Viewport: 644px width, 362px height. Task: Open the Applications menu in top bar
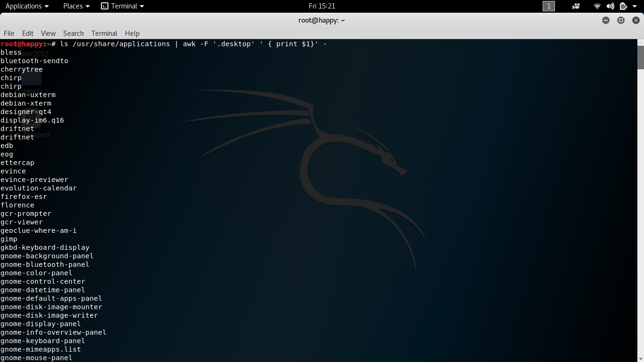coord(27,6)
